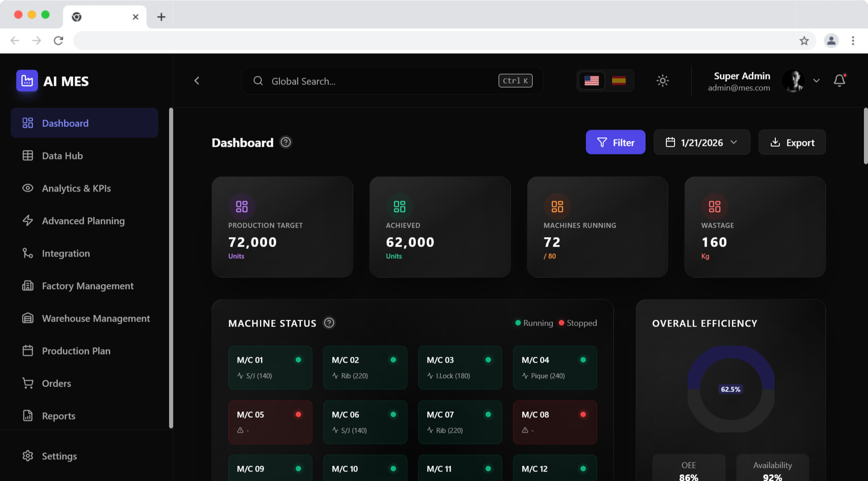Screen dimensions: 868x481
Task: Click the Wastage card red icon
Action: [714, 206]
